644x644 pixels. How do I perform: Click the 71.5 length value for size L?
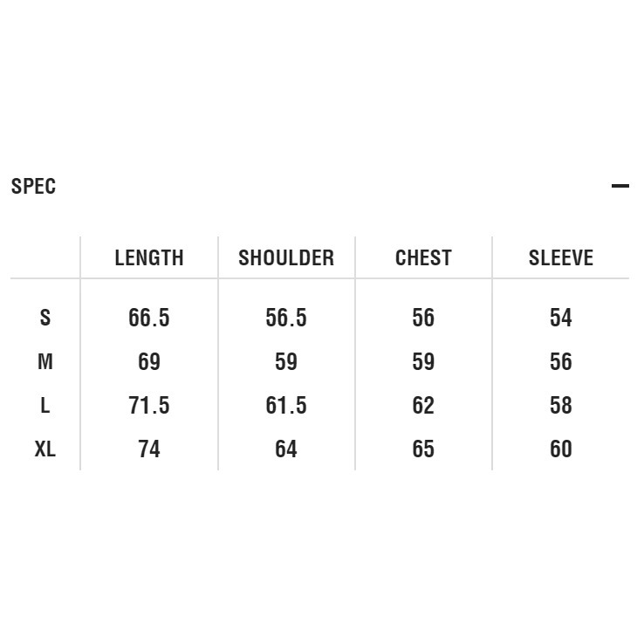click(149, 405)
